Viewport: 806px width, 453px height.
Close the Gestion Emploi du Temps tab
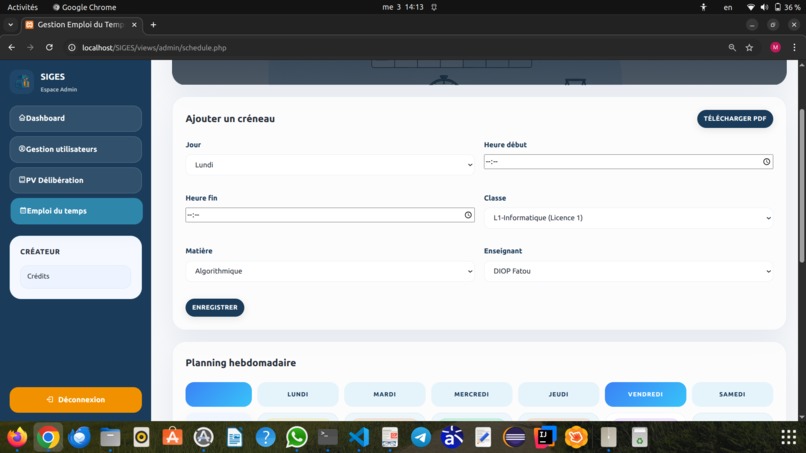[134, 25]
